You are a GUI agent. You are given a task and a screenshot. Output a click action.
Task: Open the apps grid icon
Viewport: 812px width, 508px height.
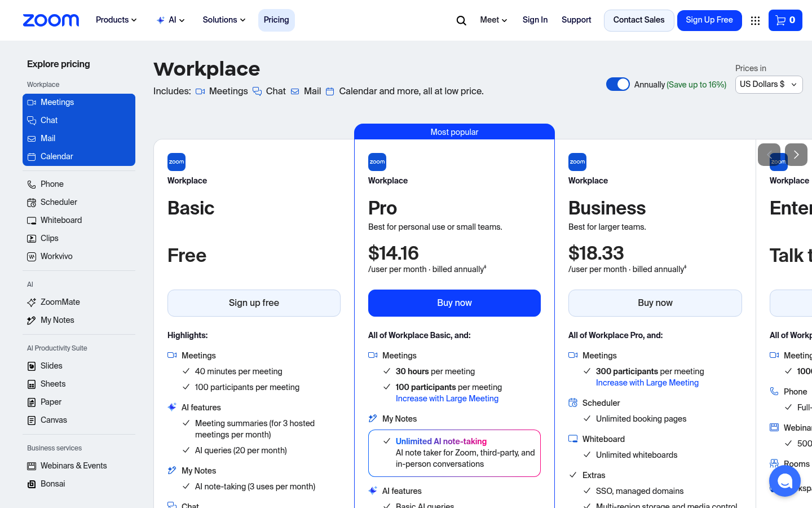click(x=755, y=20)
